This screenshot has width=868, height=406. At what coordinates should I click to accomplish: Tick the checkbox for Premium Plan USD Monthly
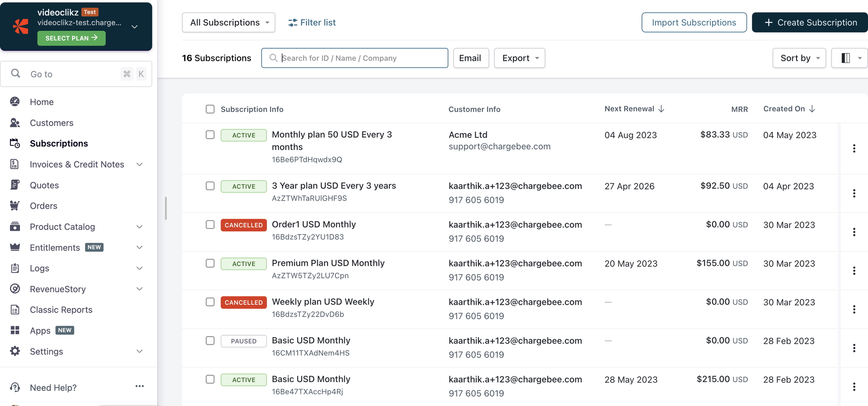click(210, 263)
